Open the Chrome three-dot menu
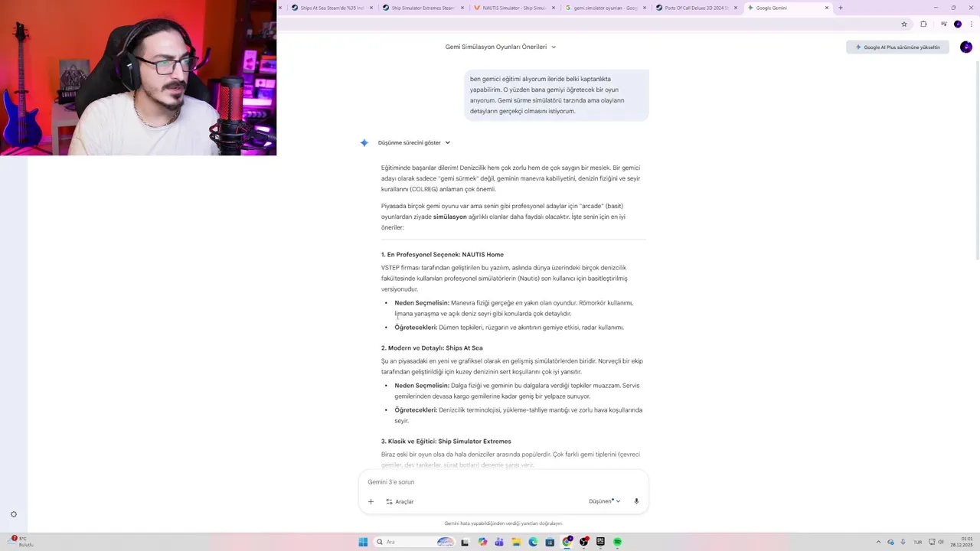Image resolution: width=980 pixels, height=551 pixels. (x=971, y=24)
